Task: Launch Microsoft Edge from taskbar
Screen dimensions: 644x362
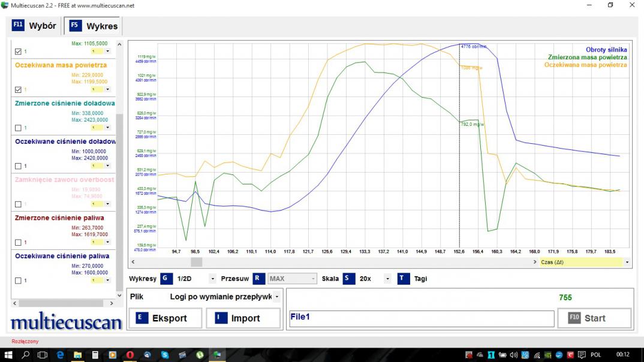Action: point(60,355)
